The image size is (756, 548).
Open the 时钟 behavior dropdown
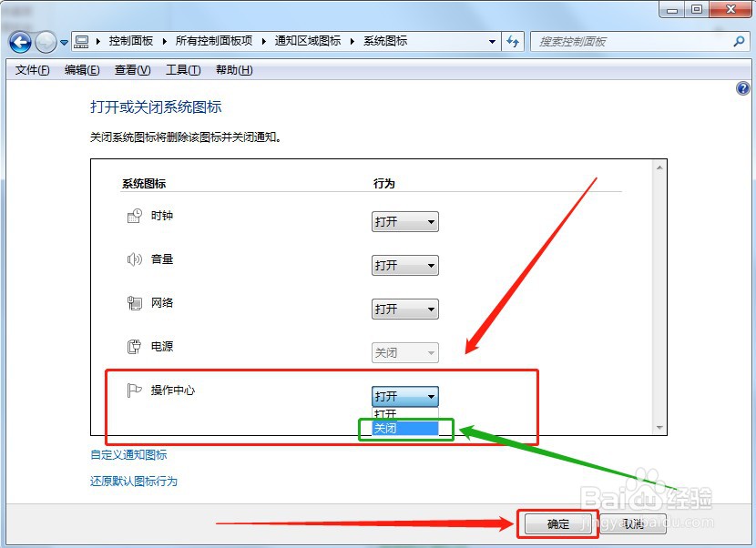(405, 222)
